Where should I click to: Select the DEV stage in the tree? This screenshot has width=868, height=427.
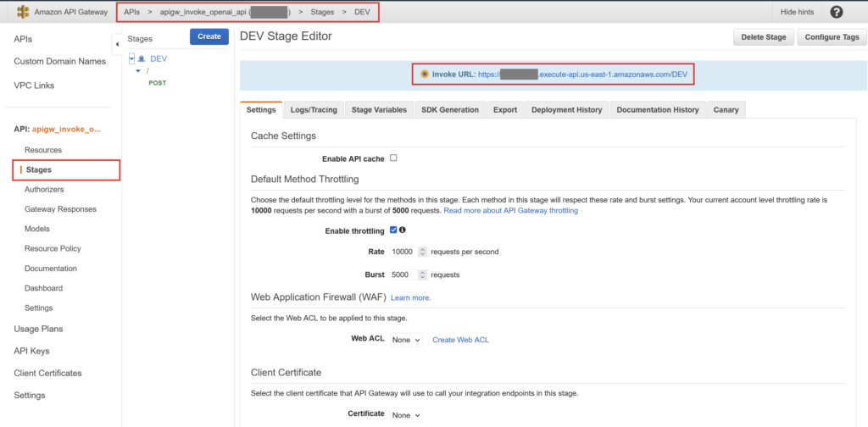click(x=159, y=58)
